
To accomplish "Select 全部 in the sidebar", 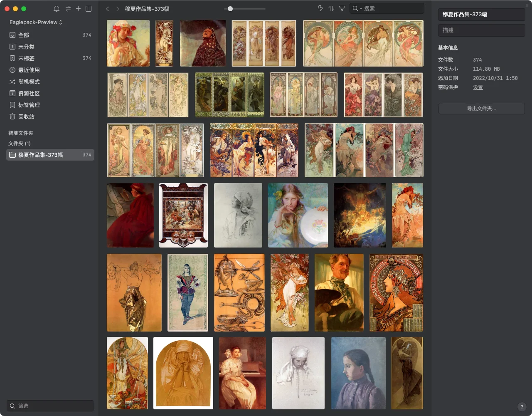I will 50,35.
